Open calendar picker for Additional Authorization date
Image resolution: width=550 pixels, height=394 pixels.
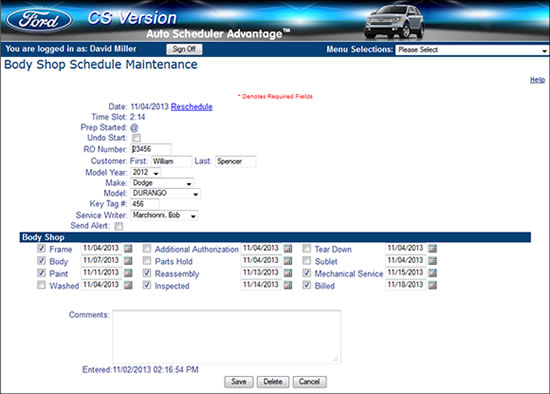288,249
